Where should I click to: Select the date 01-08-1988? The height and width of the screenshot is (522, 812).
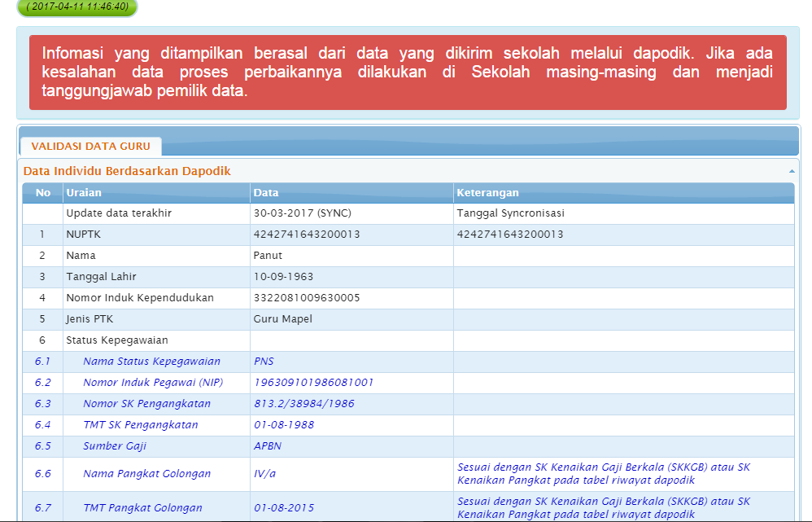point(284,425)
